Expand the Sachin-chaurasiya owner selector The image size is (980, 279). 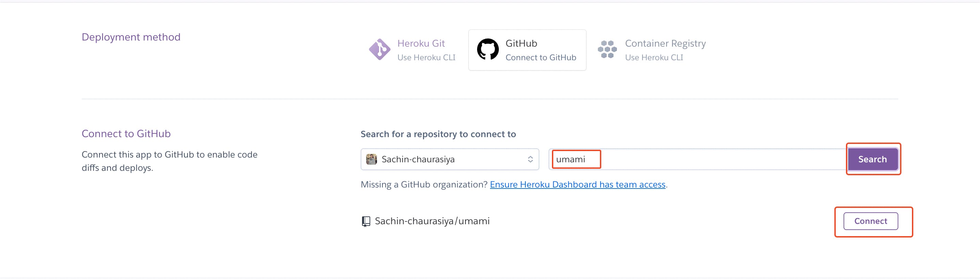point(449,159)
